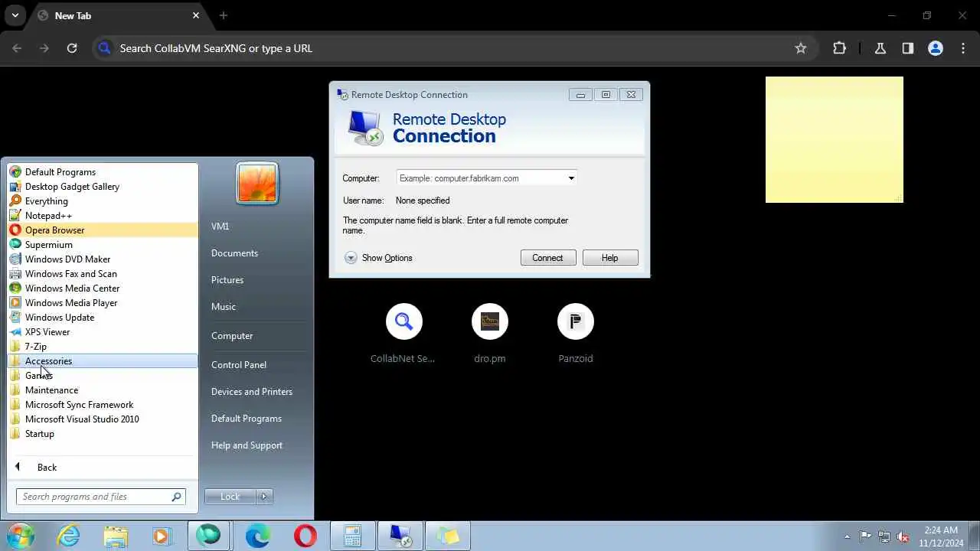The image size is (980, 551).
Task: Click the user account picture in Start menu
Action: 257,184
